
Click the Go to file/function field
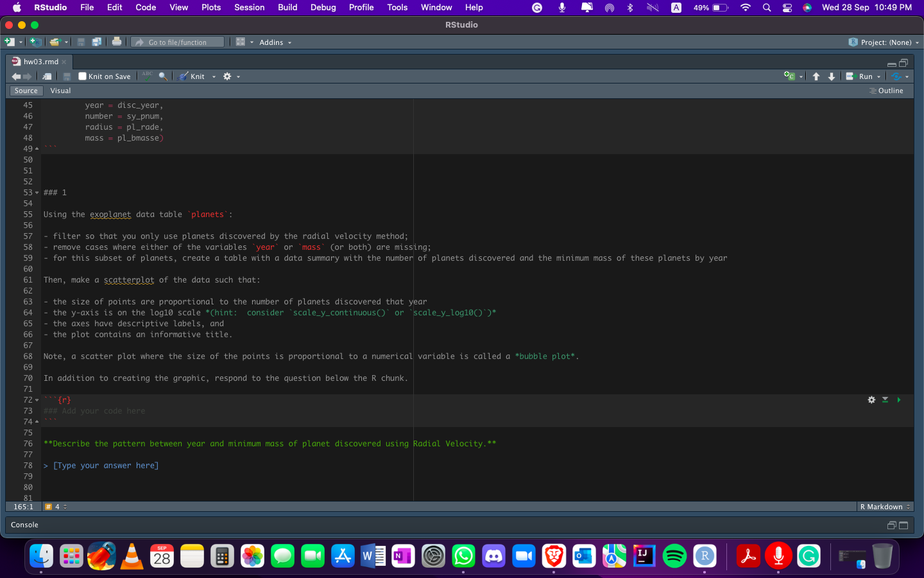click(x=178, y=42)
